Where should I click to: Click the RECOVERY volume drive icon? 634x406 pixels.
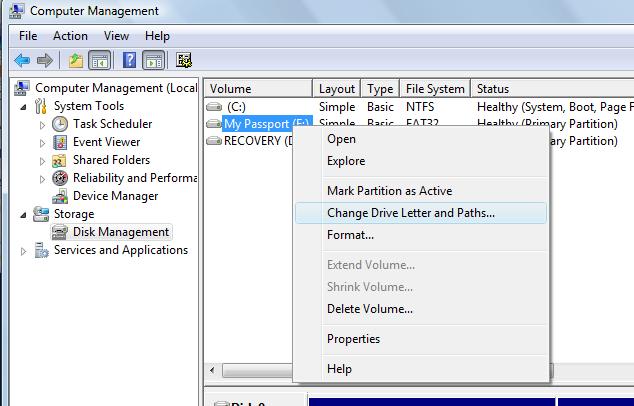click(x=214, y=141)
